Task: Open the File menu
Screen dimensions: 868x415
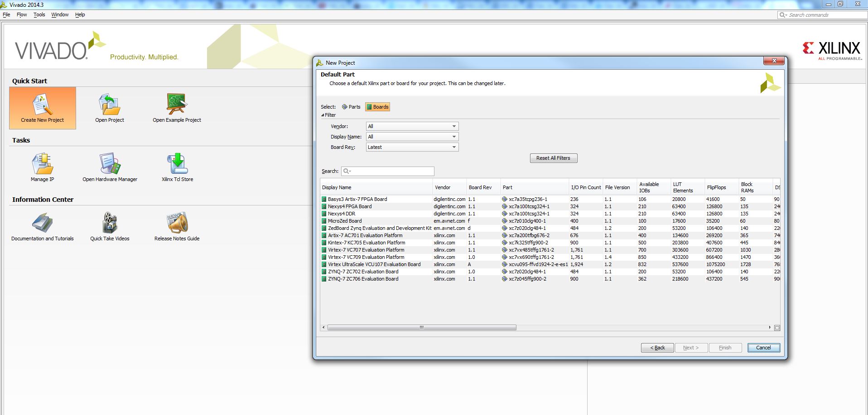Action: (x=6, y=14)
